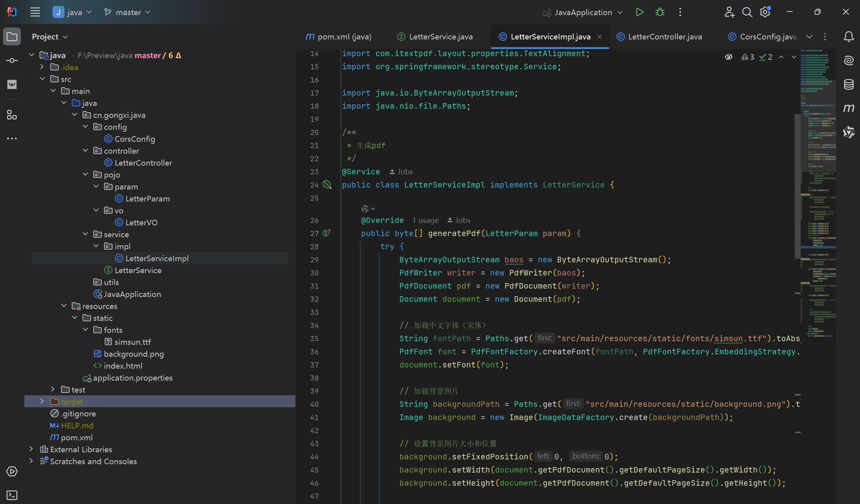Open HELP.md in project tree
This screenshot has width=860, height=504.
point(72,425)
